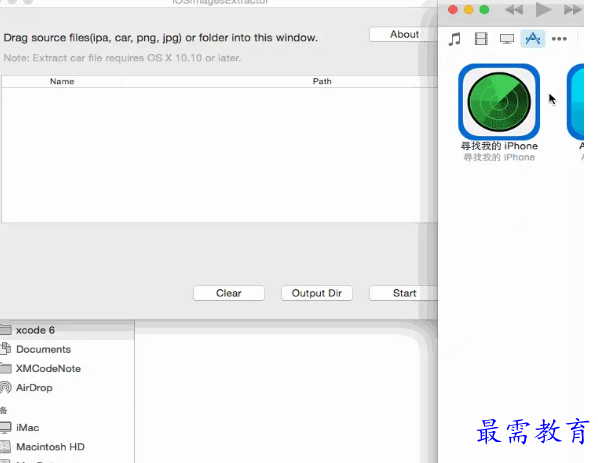The width and height of the screenshot is (598, 463).
Task: Rewind to previous track in iTunes
Action: (514, 10)
